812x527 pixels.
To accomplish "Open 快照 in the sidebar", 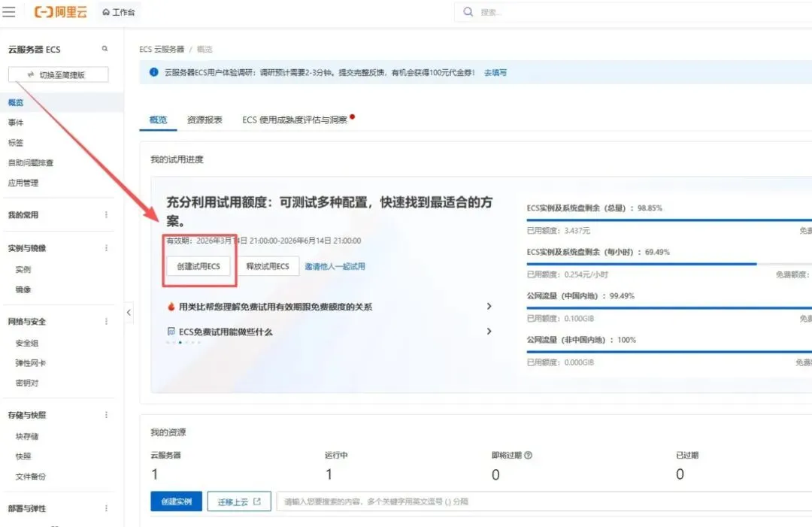I will click(23, 456).
